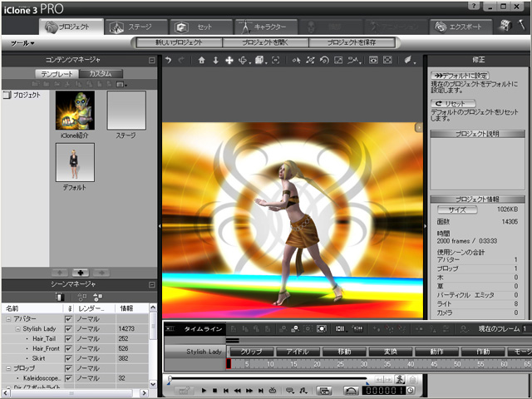
Task: Collapse the アバター tree node
Action: pos(8,319)
